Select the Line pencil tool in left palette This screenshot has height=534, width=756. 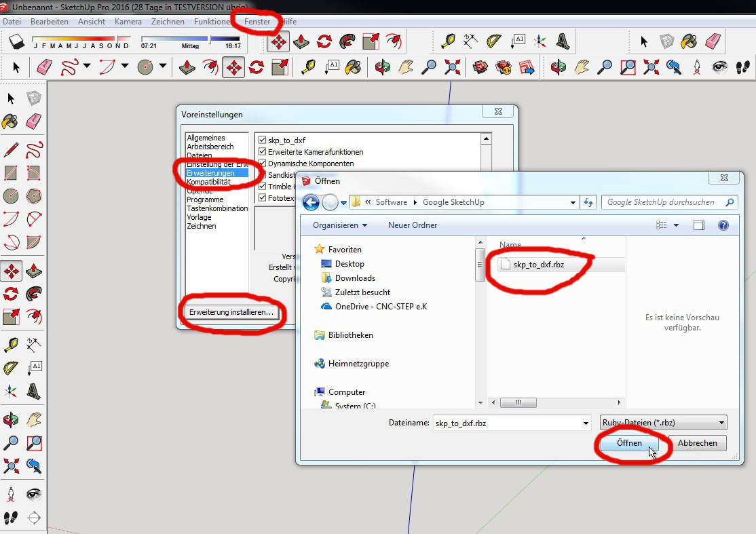[x=11, y=150]
